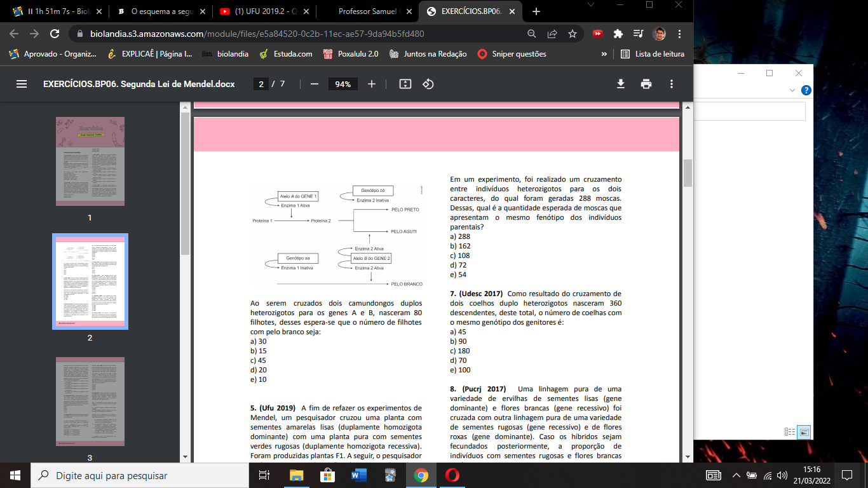Open the Sniper questões bookmark
The width and height of the screenshot is (868, 488).
click(512, 54)
